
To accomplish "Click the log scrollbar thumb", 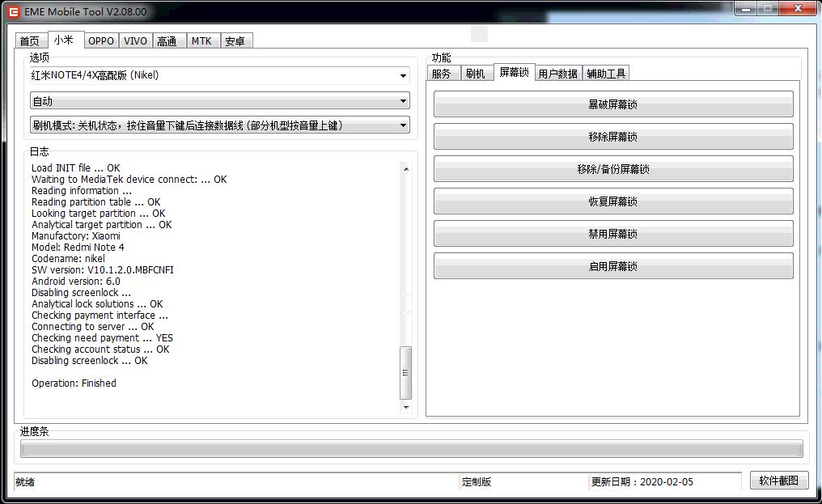I will pos(406,373).
